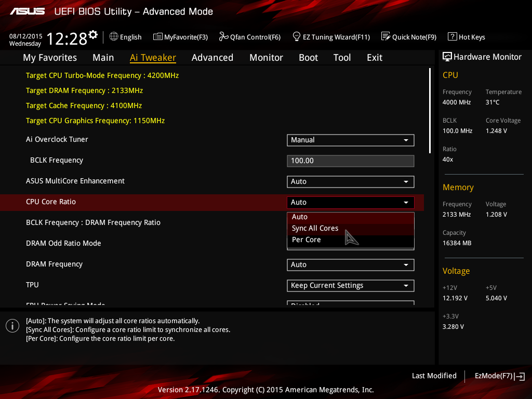Open the Exit tab

375,58
